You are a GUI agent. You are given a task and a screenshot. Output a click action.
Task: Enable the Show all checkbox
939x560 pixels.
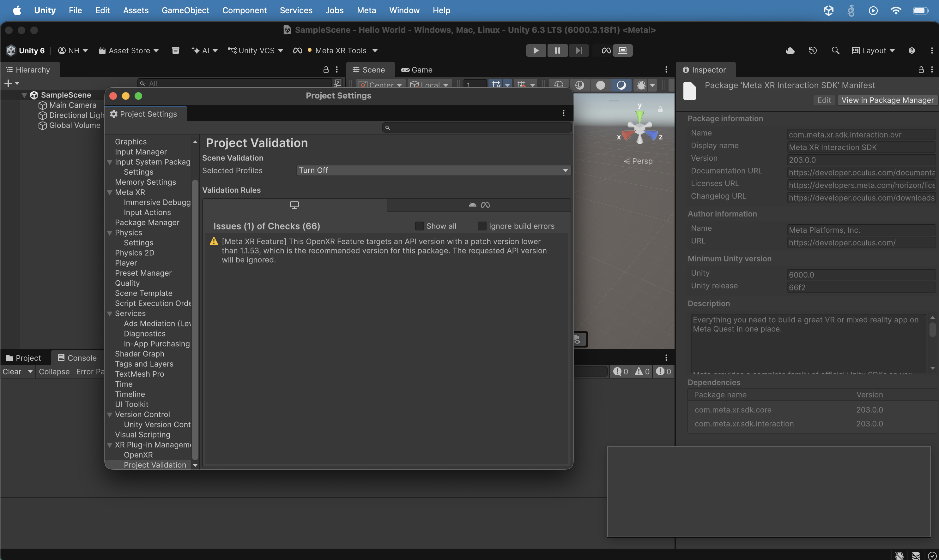[x=419, y=226]
